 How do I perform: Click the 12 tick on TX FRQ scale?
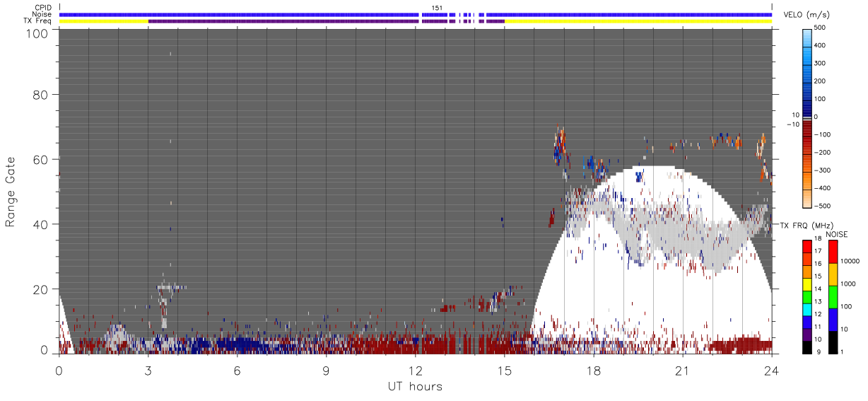(819, 315)
